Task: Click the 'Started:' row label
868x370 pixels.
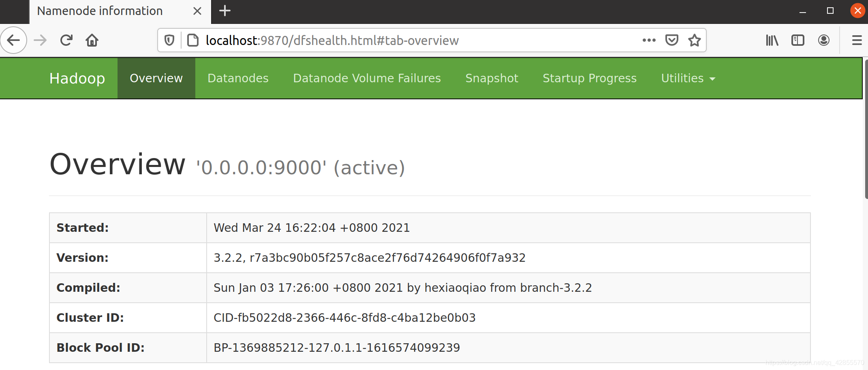Action: [83, 228]
